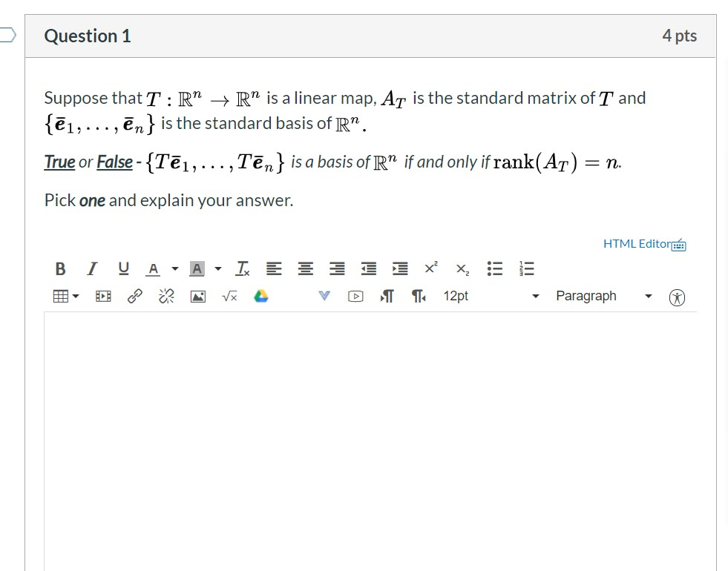Open insert table menu
The image size is (728, 571).
click(66, 296)
